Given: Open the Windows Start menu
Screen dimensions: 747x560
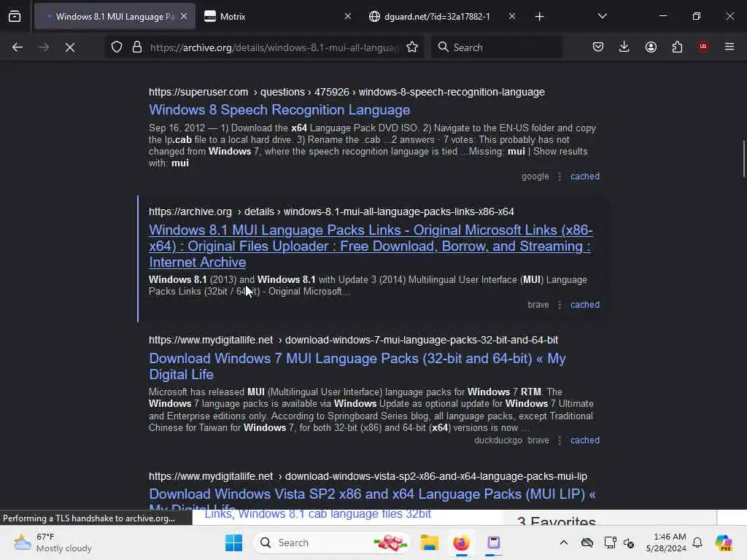Looking at the screenshot, I should 233,542.
